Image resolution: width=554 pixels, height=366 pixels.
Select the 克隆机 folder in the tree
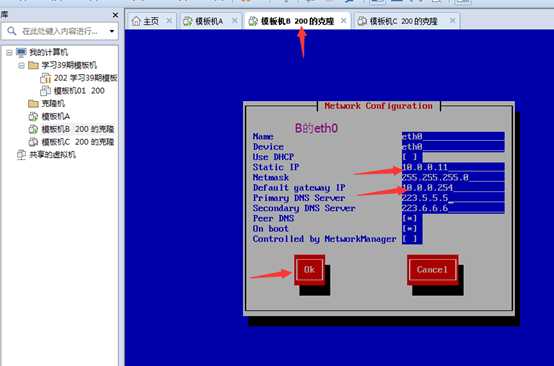(53, 104)
